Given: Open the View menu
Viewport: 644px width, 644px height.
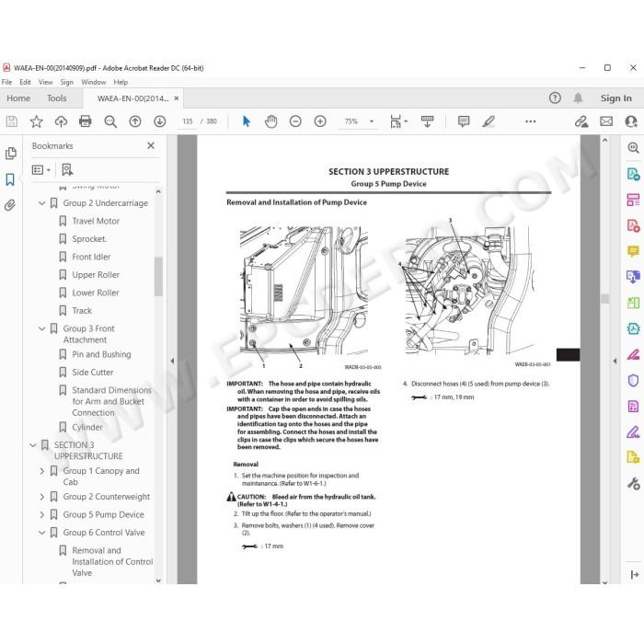Looking at the screenshot, I should click(x=46, y=82).
